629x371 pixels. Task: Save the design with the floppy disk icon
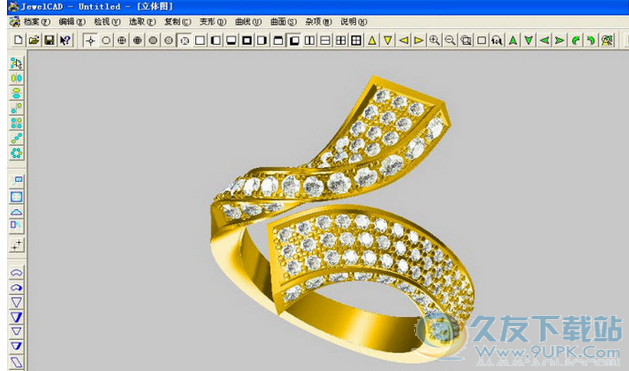(49, 40)
